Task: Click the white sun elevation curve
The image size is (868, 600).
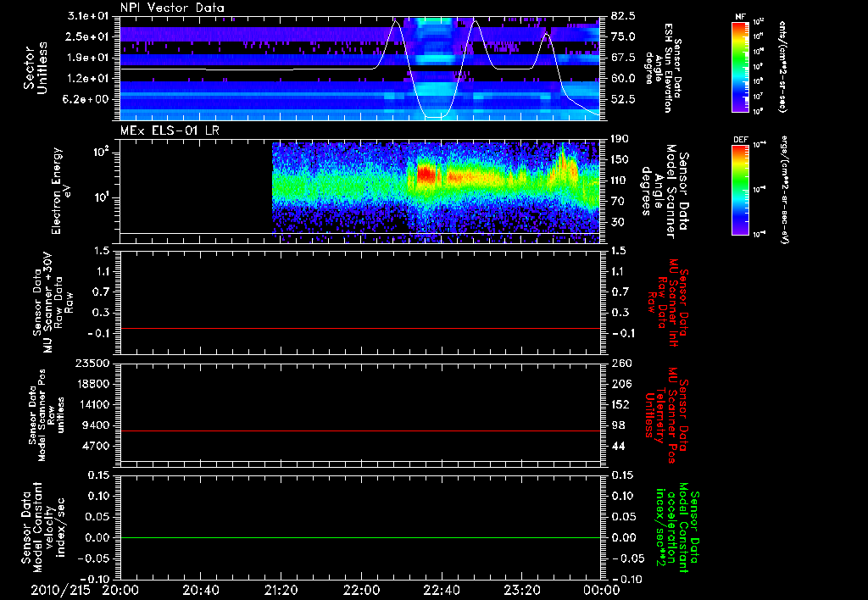Action: tap(359, 69)
